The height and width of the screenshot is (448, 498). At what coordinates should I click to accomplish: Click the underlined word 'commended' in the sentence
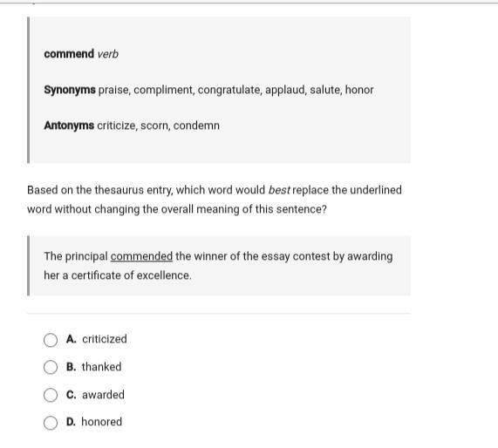(x=141, y=256)
